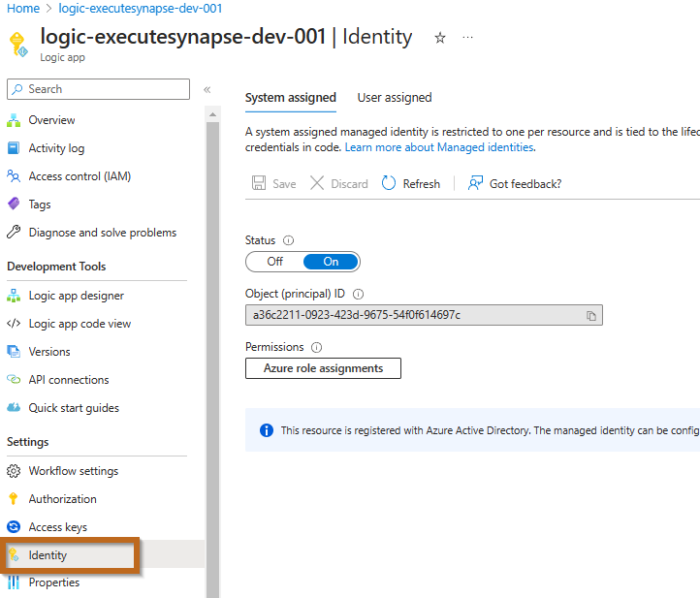Copy the Object principal ID to clipboard
The image size is (700, 598).
pyautogui.click(x=591, y=316)
